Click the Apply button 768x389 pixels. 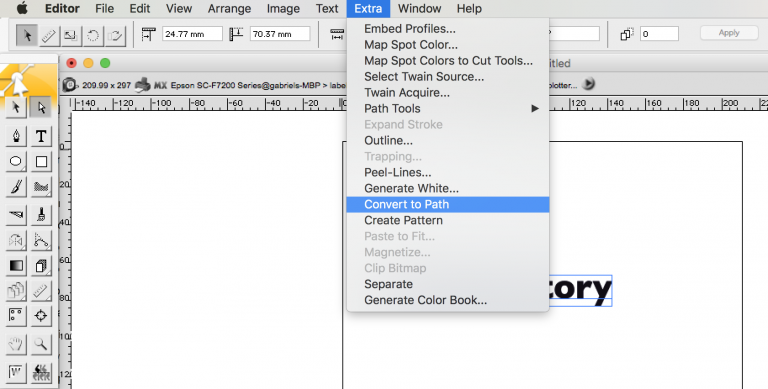[x=729, y=33]
